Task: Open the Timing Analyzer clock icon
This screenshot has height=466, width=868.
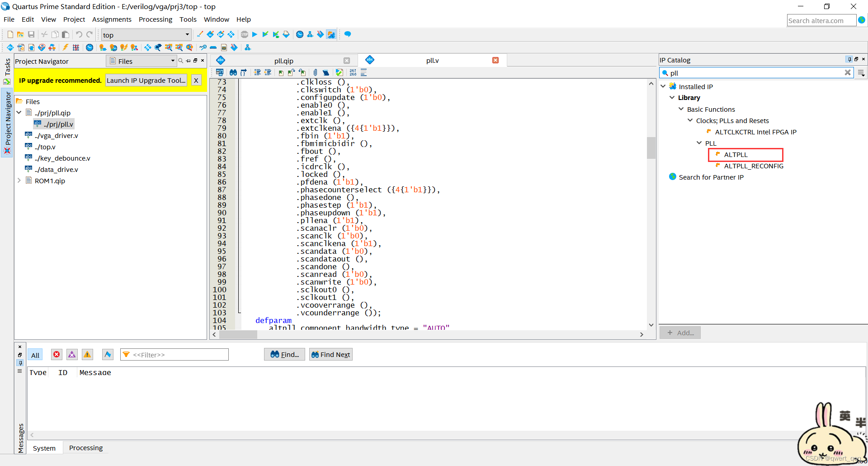Action: (x=300, y=34)
